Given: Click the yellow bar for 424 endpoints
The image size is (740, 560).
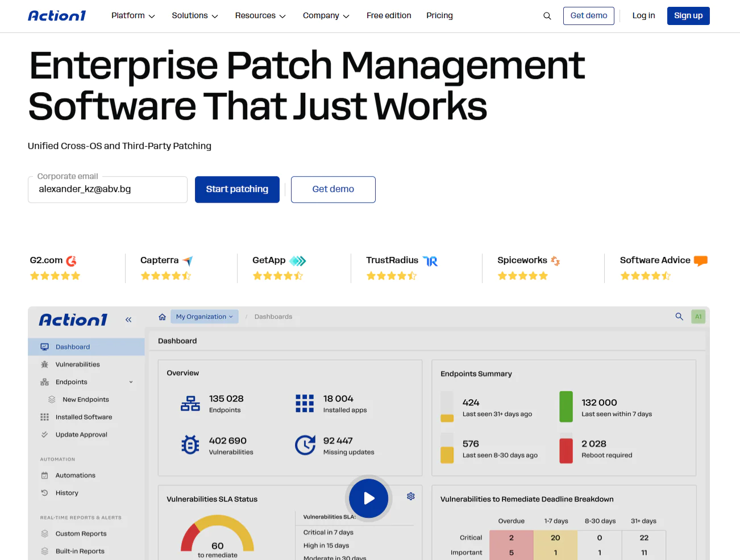Looking at the screenshot, I should click(x=447, y=418).
